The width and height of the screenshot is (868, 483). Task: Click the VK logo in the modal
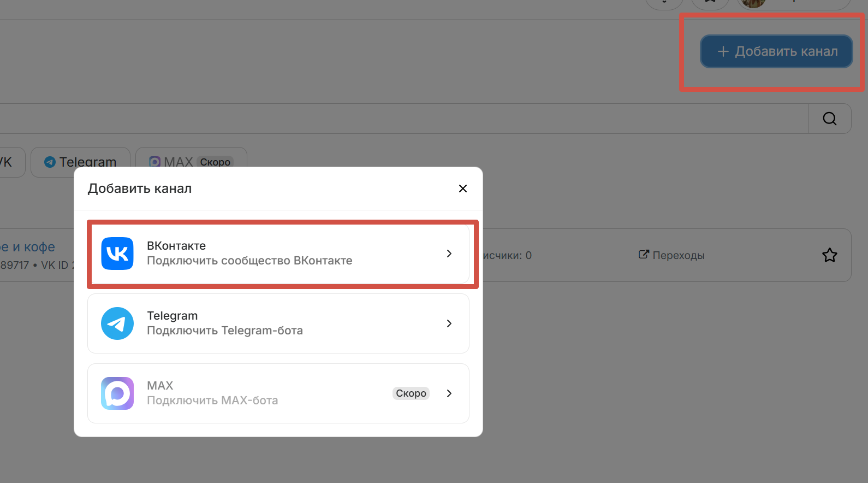pos(117,254)
